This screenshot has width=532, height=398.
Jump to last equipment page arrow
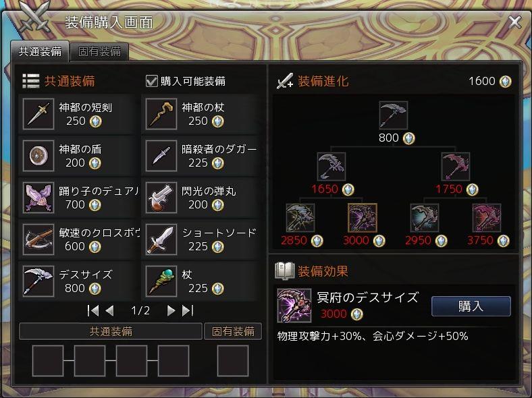pos(188,310)
